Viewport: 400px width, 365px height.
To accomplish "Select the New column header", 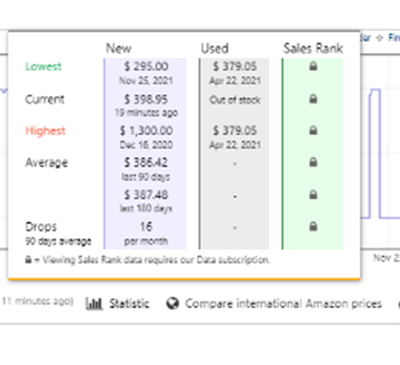I will [x=119, y=48].
